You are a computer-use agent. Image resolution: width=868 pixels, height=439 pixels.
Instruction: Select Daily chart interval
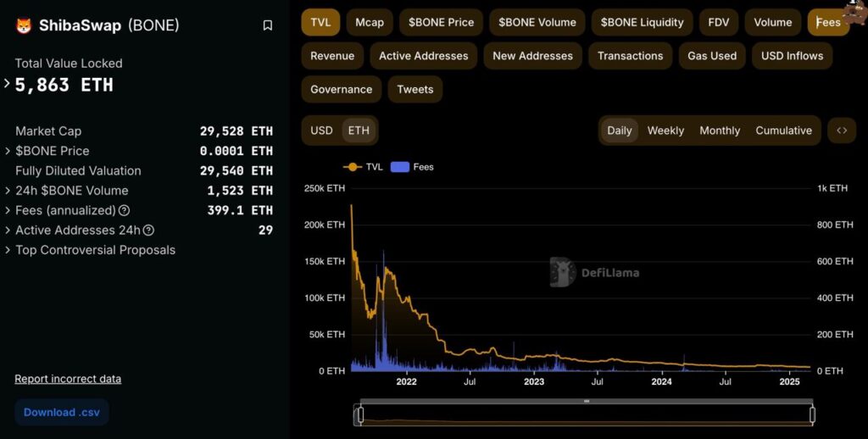(620, 131)
